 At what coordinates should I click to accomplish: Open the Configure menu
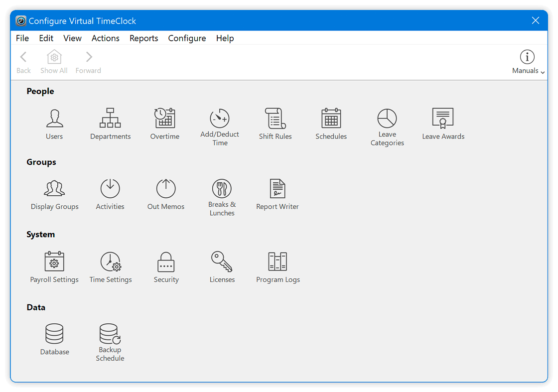coord(187,38)
